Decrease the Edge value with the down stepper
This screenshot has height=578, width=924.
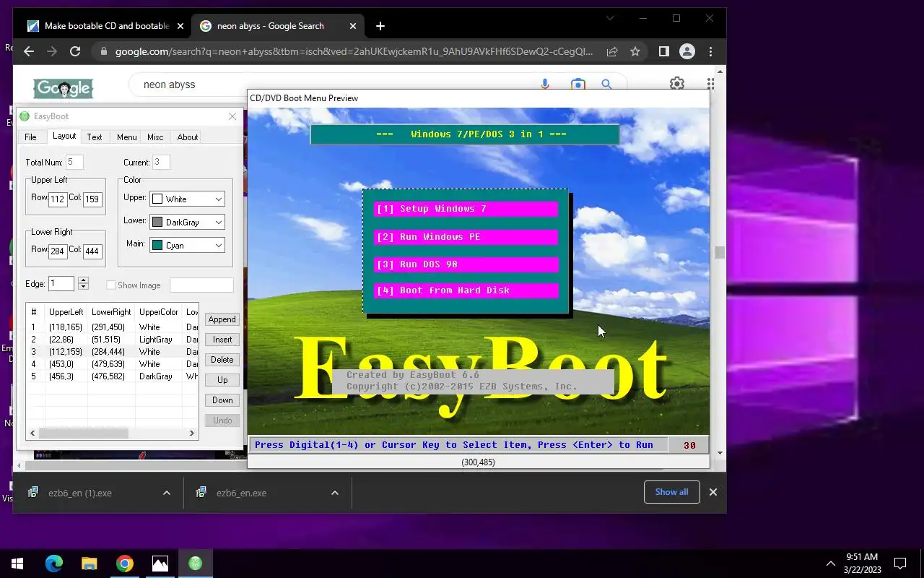(x=83, y=287)
